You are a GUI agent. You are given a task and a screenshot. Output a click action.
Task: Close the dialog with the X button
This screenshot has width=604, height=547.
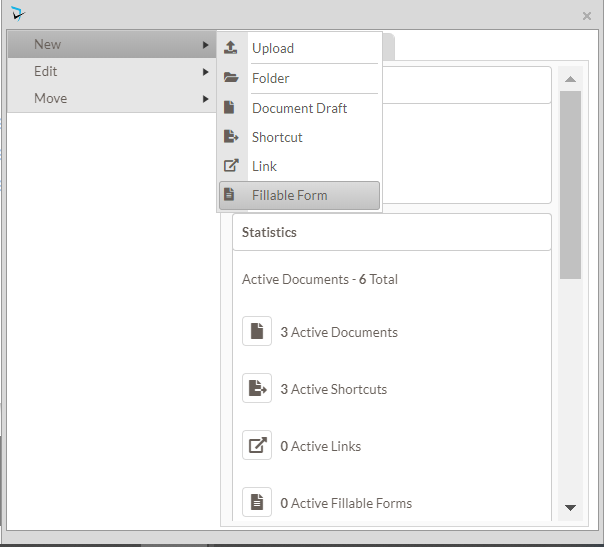587,16
